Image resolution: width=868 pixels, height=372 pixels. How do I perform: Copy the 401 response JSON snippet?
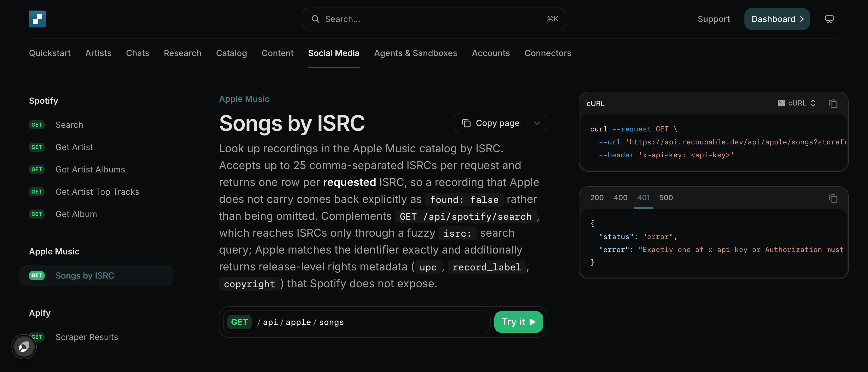click(833, 198)
